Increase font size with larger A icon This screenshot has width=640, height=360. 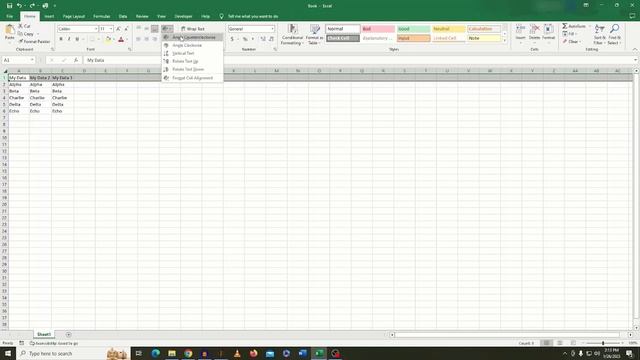[118, 29]
